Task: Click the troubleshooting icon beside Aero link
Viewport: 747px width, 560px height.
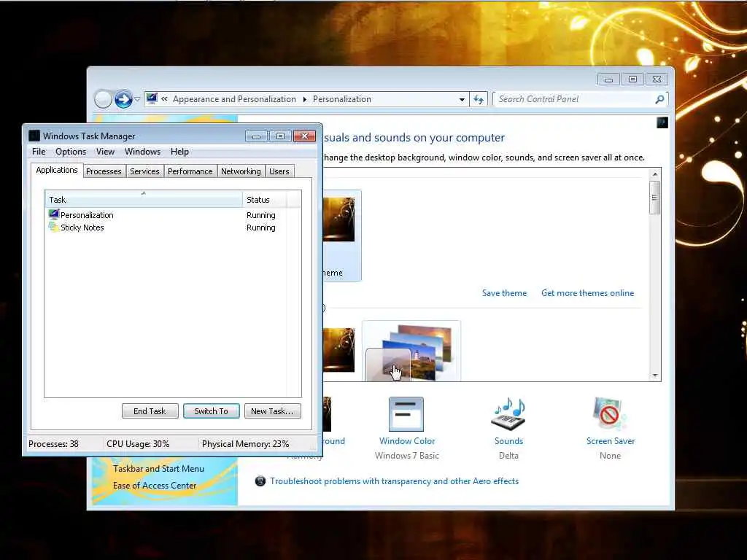Action: tap(260, 481)
